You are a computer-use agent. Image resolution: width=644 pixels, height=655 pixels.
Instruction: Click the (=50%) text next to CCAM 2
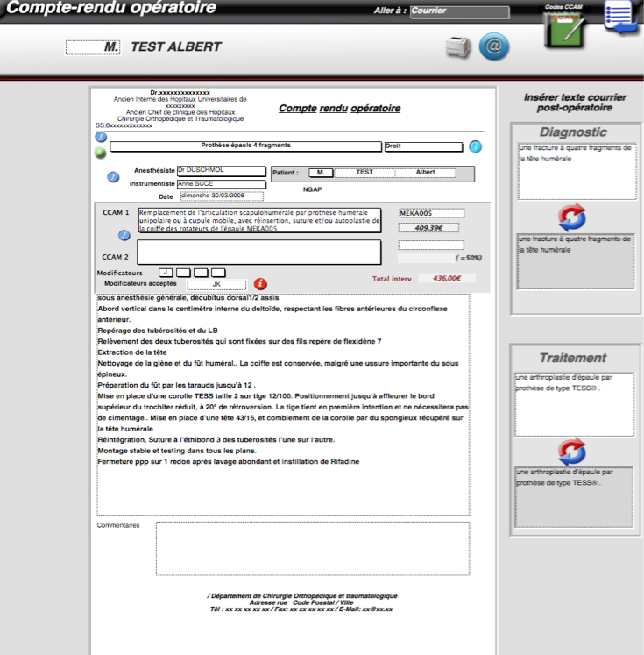pyautogui.click(x=468, y=258)
